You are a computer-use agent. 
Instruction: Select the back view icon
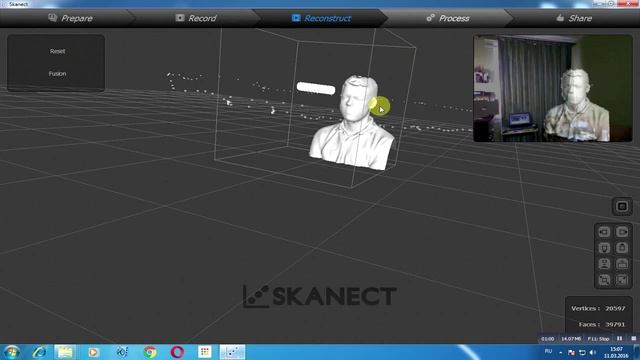622,248
